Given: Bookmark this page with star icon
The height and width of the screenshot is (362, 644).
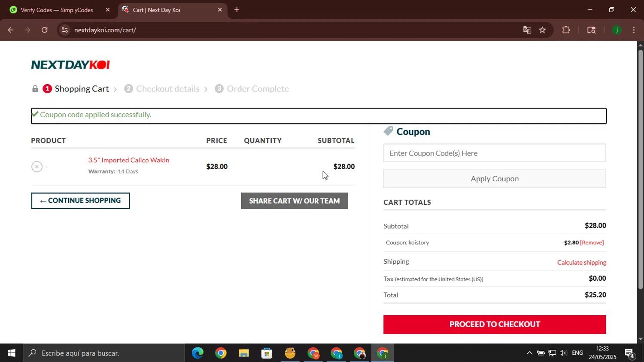Looking at the screenshot, I should click(543, 30).
